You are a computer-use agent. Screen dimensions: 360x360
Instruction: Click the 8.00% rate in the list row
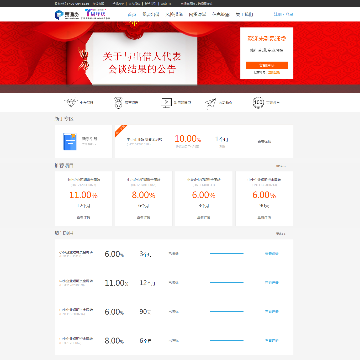114,341
